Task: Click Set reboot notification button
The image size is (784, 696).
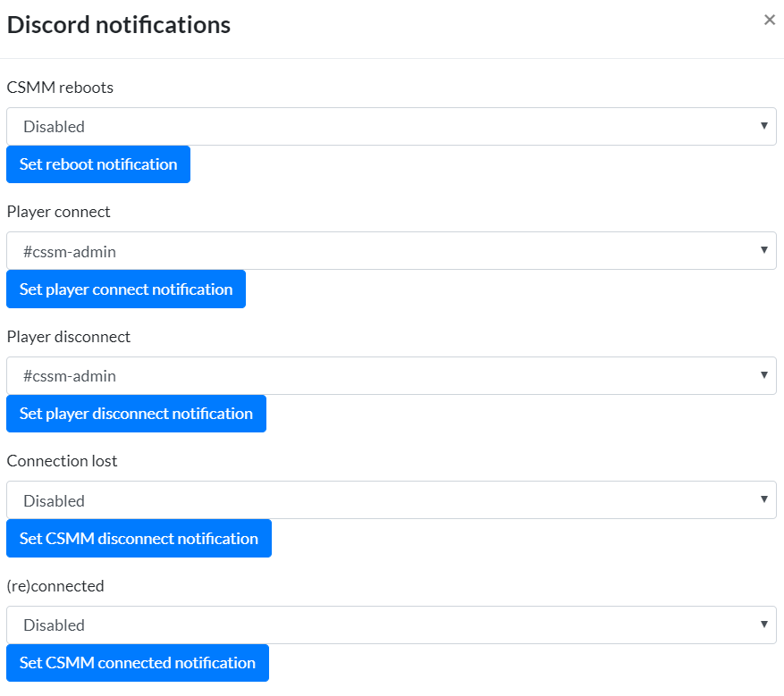Action: (98, 164)
